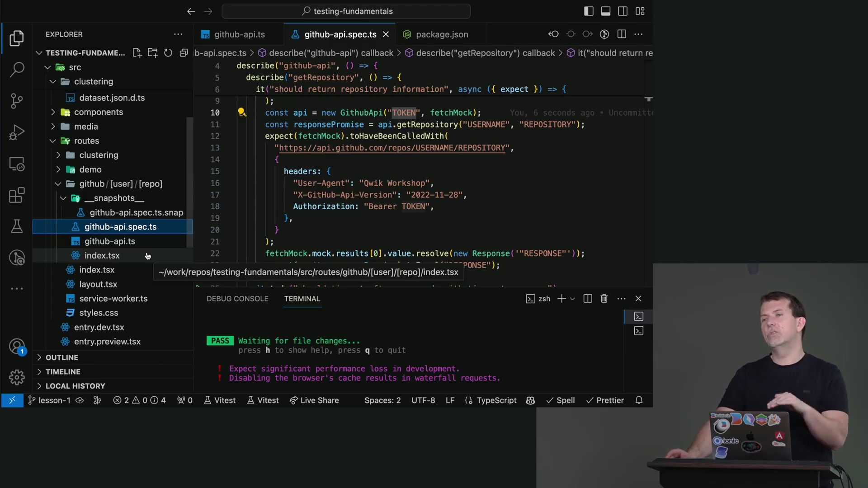Switch to the DEBUG CONSOLE panel tab
Screen dimensions: 868x488
point(237,299)
